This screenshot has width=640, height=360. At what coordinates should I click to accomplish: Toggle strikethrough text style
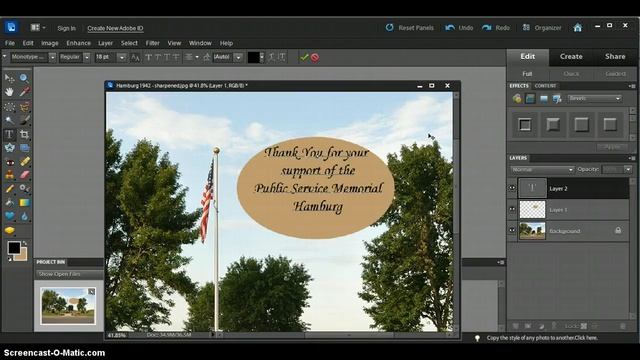[x=176, y=58]
